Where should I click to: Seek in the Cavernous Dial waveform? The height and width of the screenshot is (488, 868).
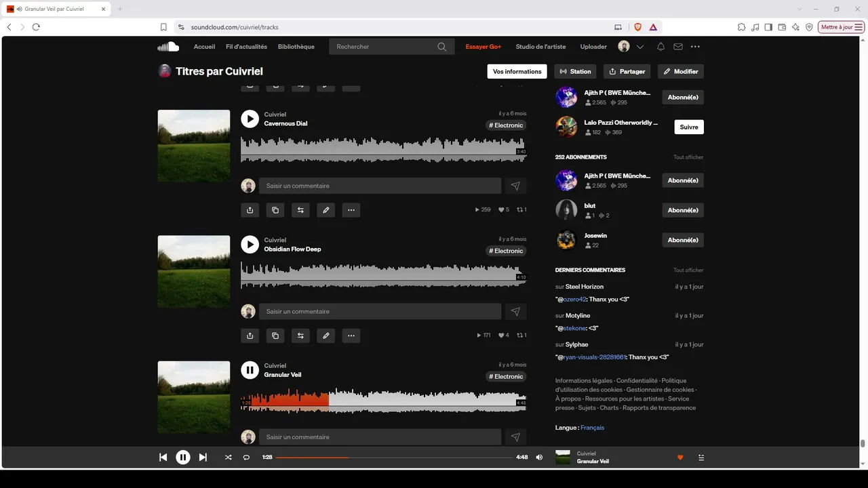tap(384, 150)
